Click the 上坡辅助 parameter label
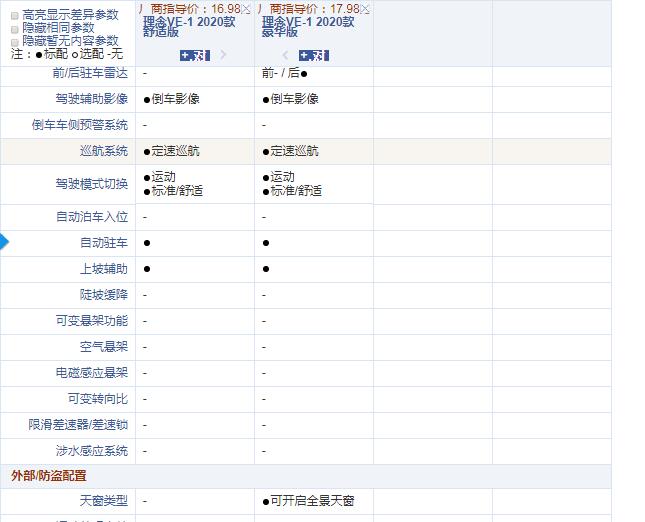Screen dimensions: 645x522 coord(104,269)
